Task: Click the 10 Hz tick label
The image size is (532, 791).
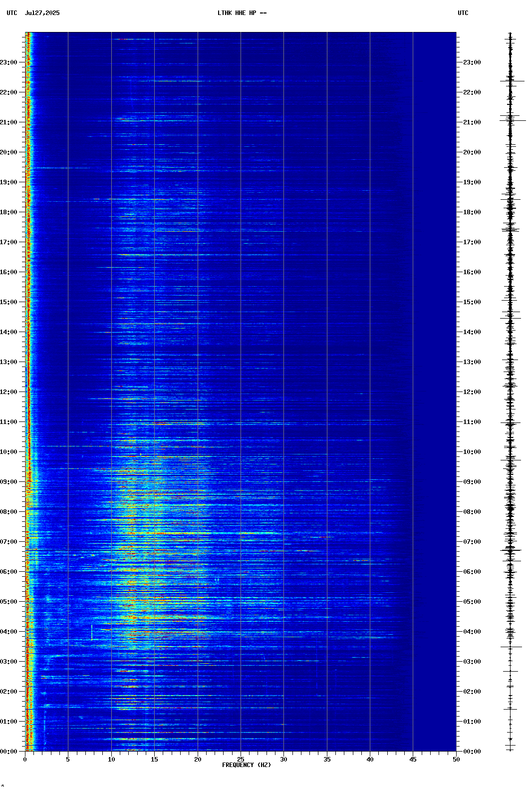Action: pyautogui.click(x=111, y=760)
